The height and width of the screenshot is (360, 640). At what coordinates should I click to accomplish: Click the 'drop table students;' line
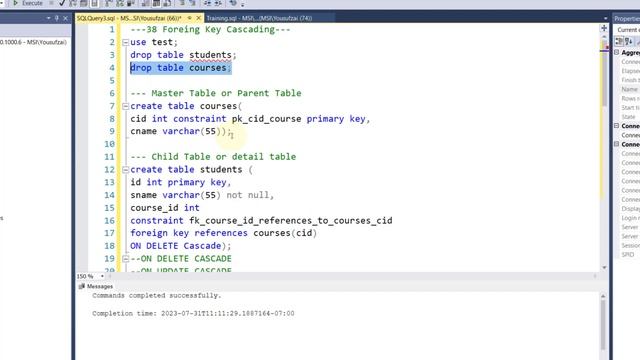pos(183,55)
